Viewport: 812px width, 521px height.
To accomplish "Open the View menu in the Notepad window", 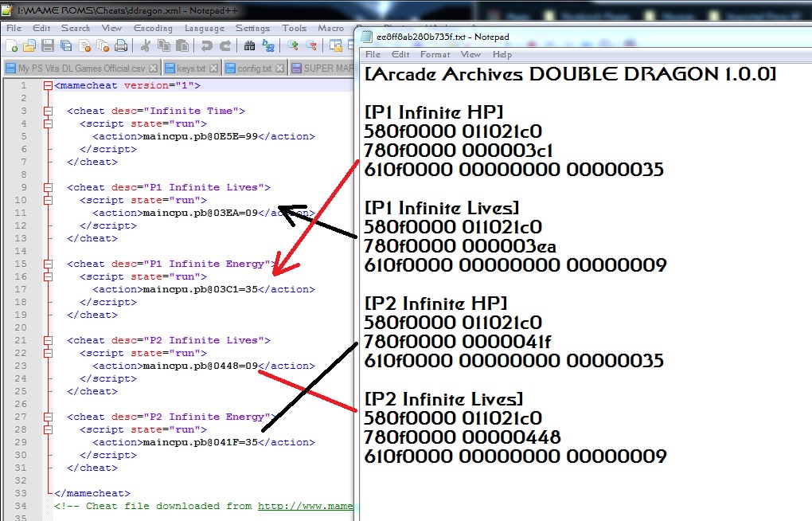I will 470,54.
